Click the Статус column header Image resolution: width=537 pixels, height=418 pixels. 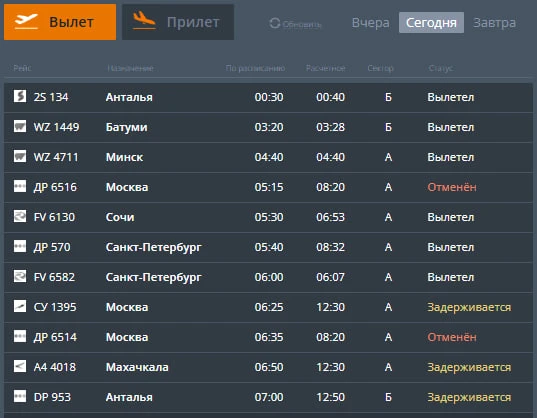click(441, 68)
